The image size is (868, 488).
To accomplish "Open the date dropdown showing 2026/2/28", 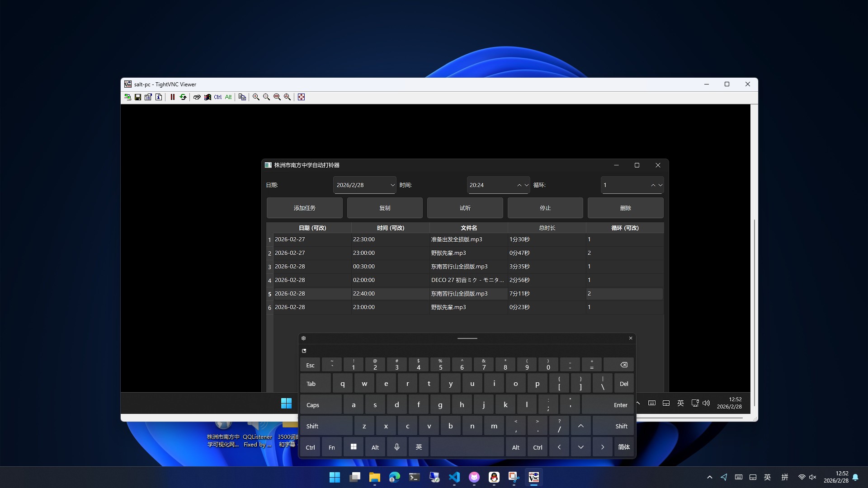I will (392, 185).
